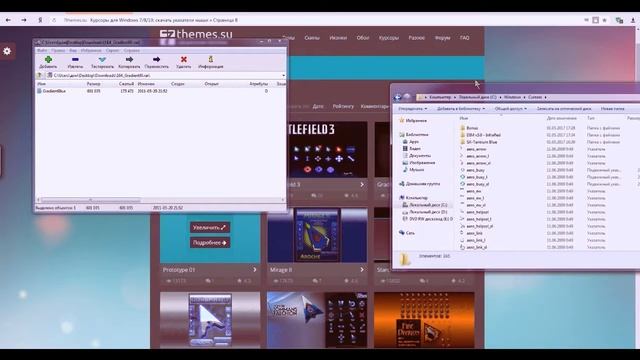Click the browser download arrow icon

click(633, 20)
